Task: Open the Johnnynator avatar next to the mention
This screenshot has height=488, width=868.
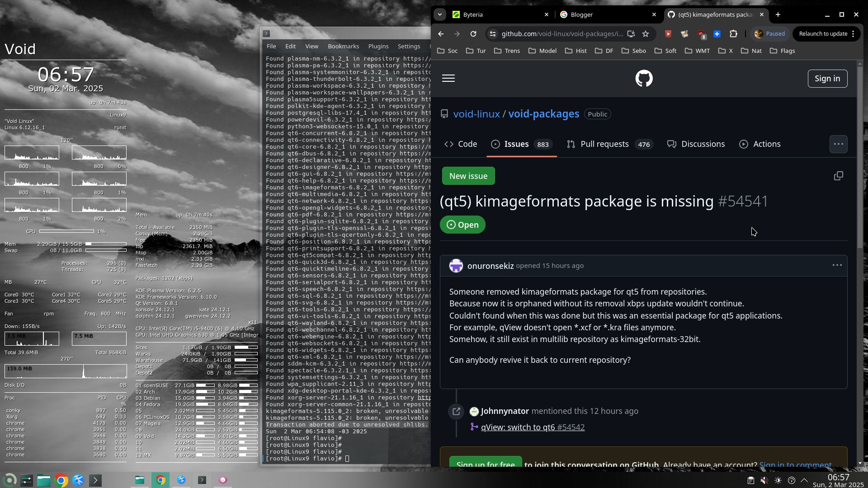Action: [474, 411]
